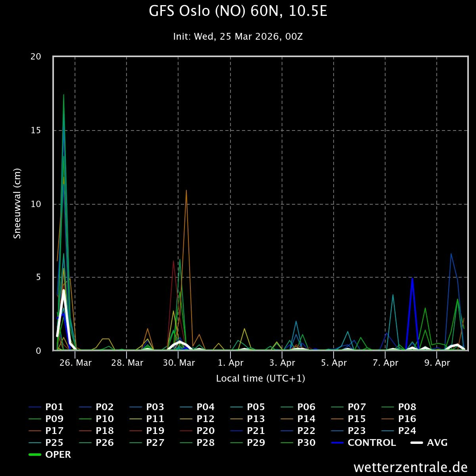
Task: Click the P25 legend entry
Action: (x=46, y=443)
